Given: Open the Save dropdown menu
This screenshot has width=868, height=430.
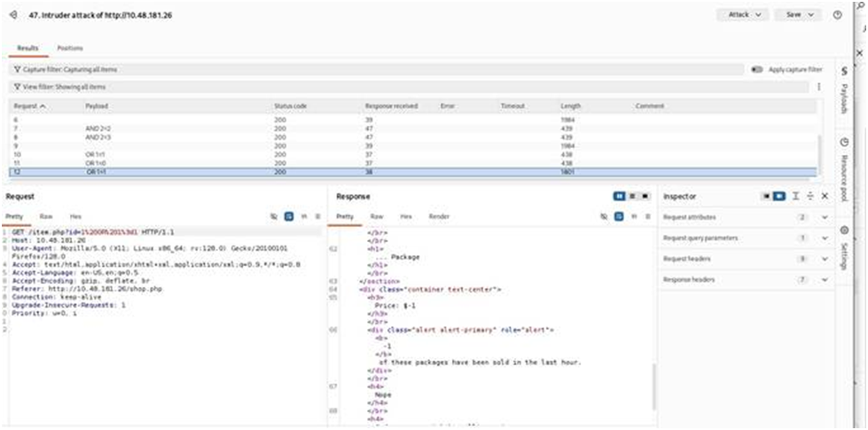Looking at the screenshot, I should click(x=798, y=15).
